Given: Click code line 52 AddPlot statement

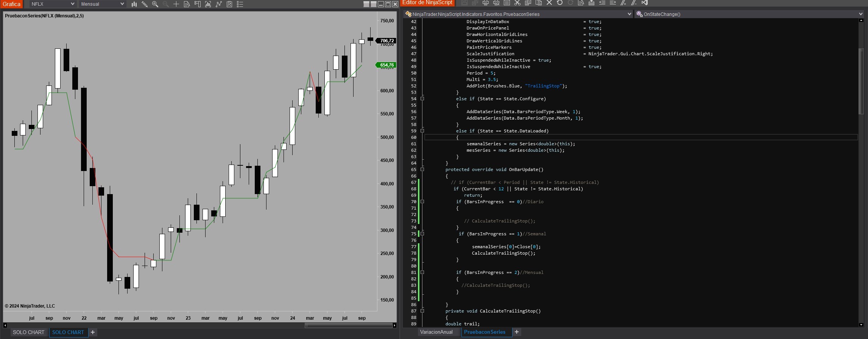Looking at the screenshot, I should [x=517, y=86].
